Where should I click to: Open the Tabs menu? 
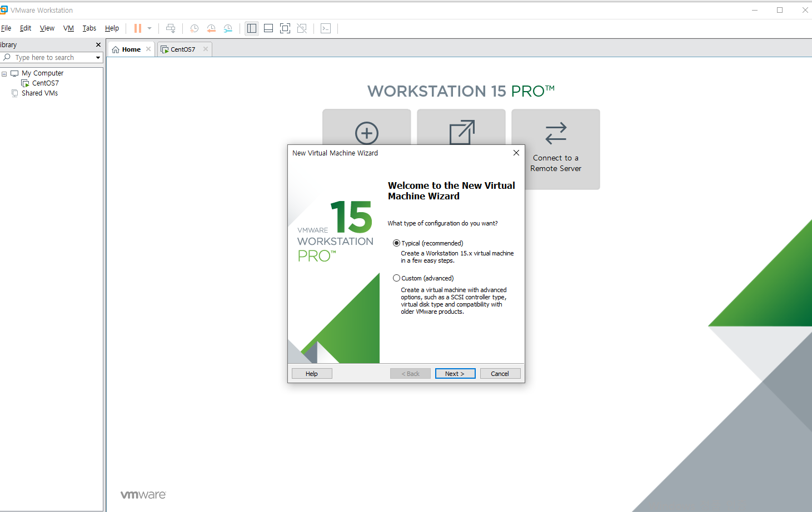[x=89, y=28]
